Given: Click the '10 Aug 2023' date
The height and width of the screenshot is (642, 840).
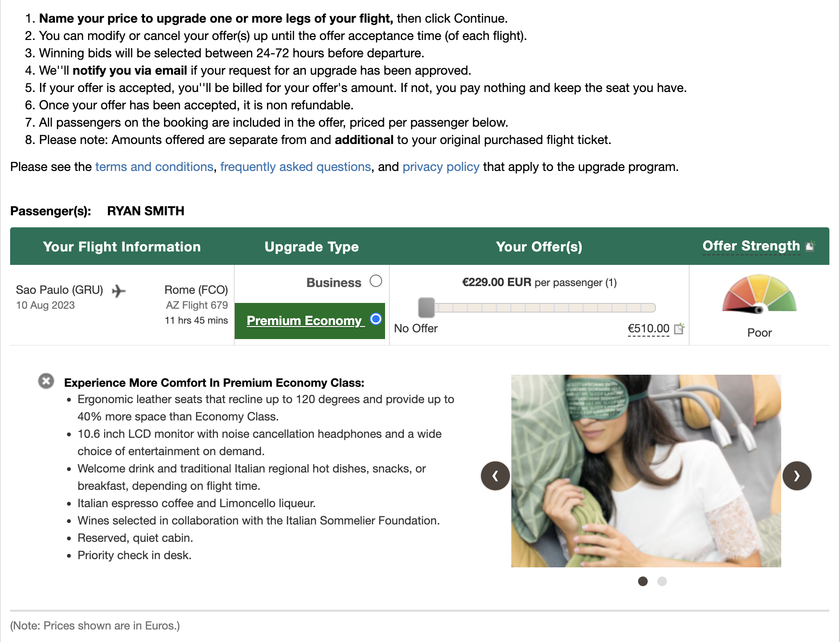Looking at the screenshot, I should (x=45, y=305).
